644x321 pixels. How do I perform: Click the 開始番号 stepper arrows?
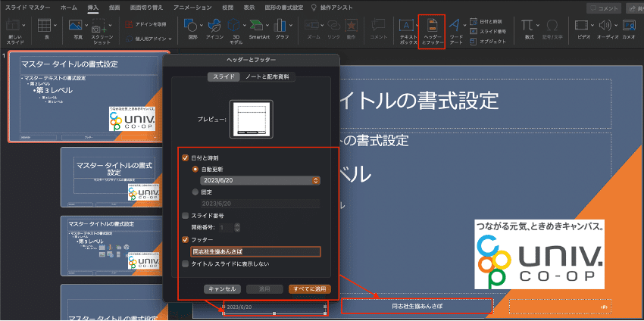click(237, 227)
